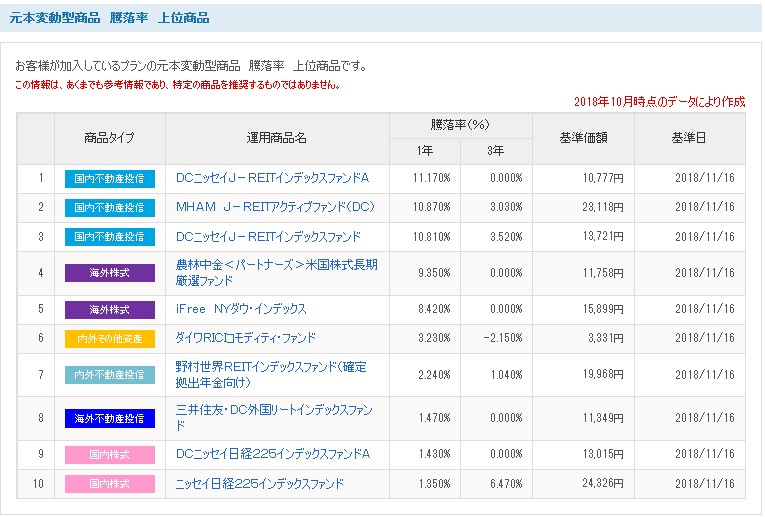This screenshot has width=765, height=517.
Task: Click 内外不動産投信 light blue badge
Action: pos(110,375)
